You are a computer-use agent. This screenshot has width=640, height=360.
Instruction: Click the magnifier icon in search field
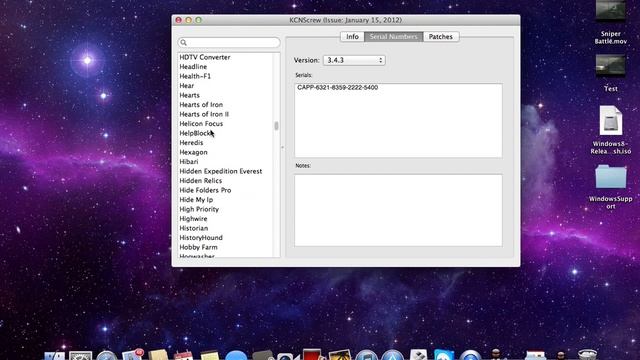(x=184, y=42)
